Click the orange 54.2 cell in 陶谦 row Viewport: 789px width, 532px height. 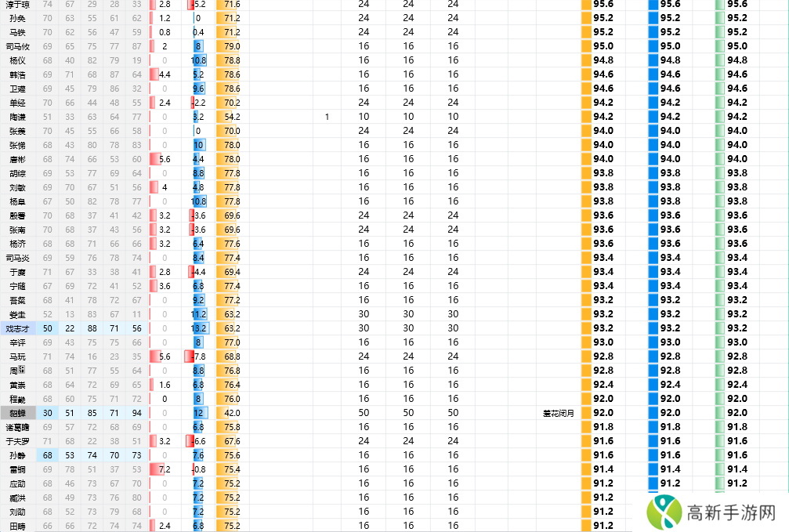click(x=231, y=117)
